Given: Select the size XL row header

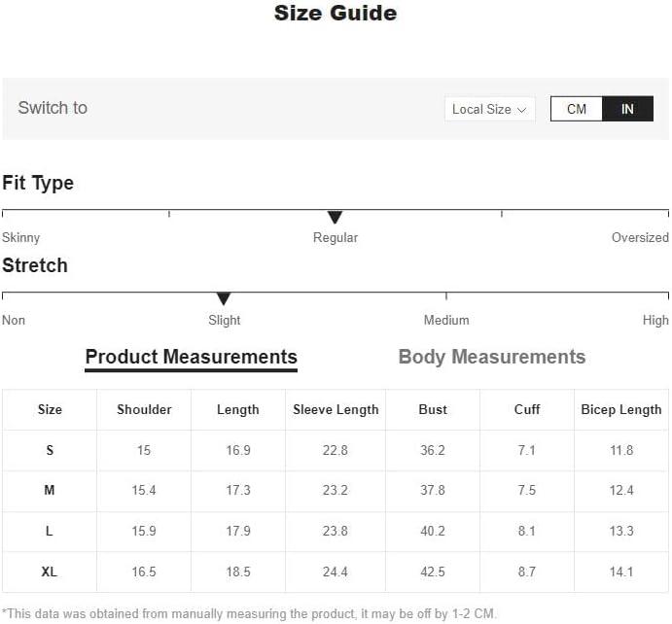Looking at the screenshot, I should click(50, 572).
